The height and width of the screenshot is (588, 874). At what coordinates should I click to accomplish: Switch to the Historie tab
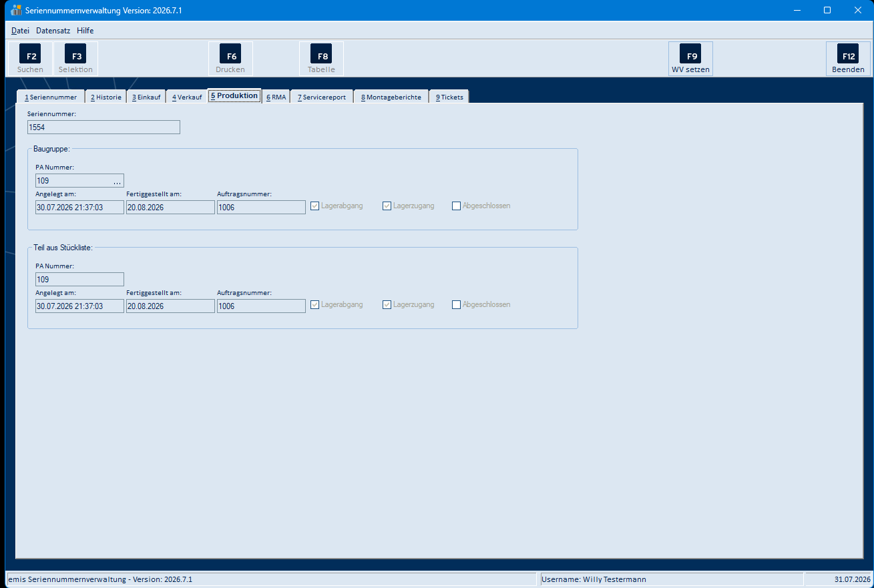tap(106, 97)
